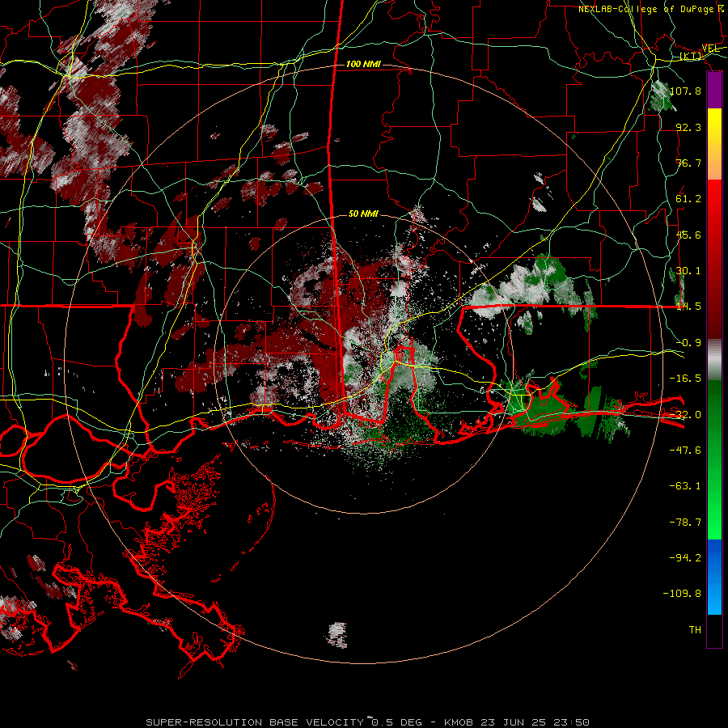Click the isolated white echo over the Gulf
Viewport: 728px width, 728px height.
(337, 635)
